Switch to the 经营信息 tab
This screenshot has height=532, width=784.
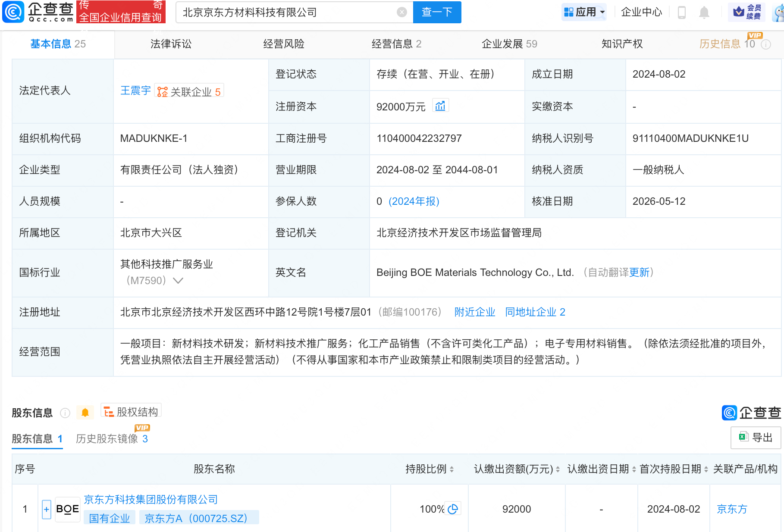click(x=396, y=44)
